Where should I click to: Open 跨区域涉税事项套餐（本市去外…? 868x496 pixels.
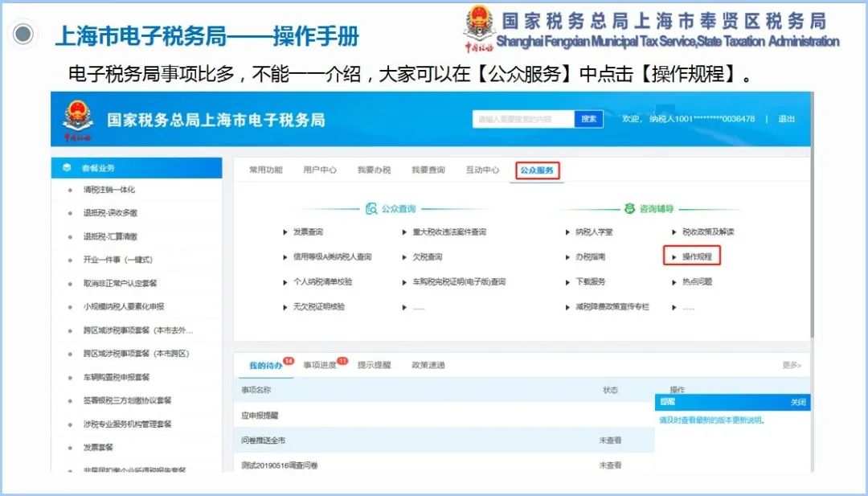[x=138, y=330]
